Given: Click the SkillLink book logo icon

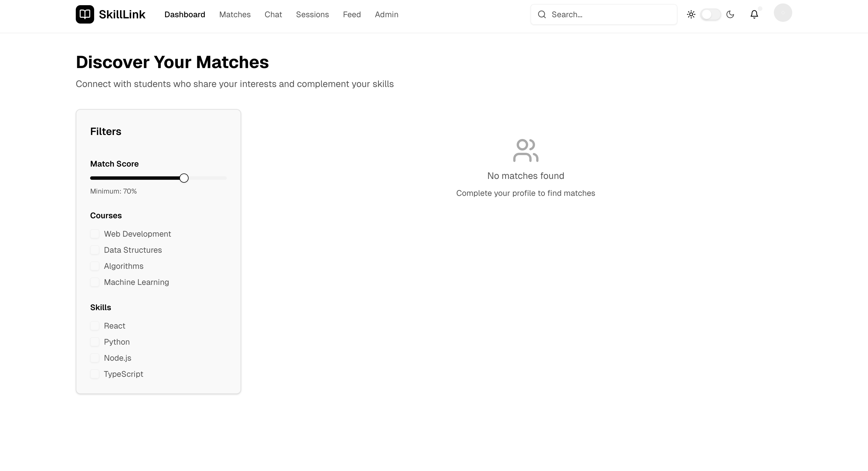Looking at the screenshot, I should tap(85, 14).
